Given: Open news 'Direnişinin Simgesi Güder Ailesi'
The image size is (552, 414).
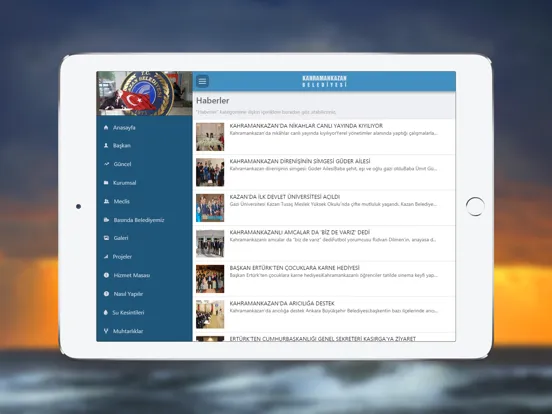Looking at the screenshot, I should pyautogui.click(x=300, y=161).
